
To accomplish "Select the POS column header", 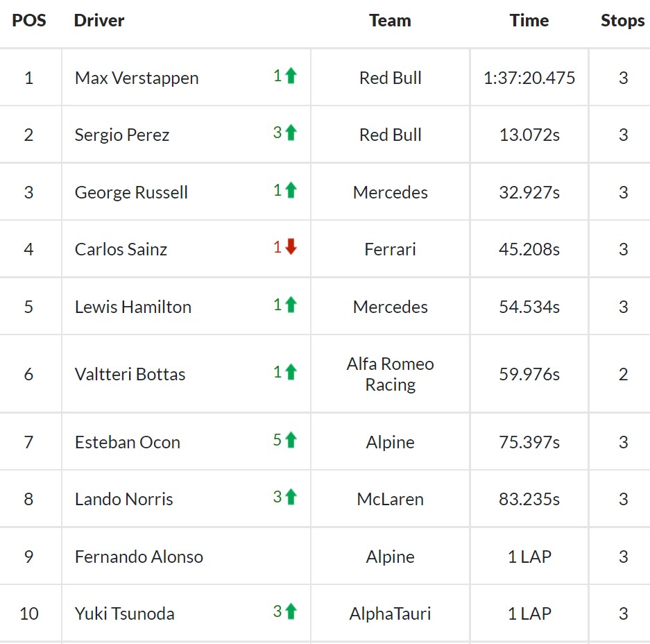I will click(x=29, y=20).
